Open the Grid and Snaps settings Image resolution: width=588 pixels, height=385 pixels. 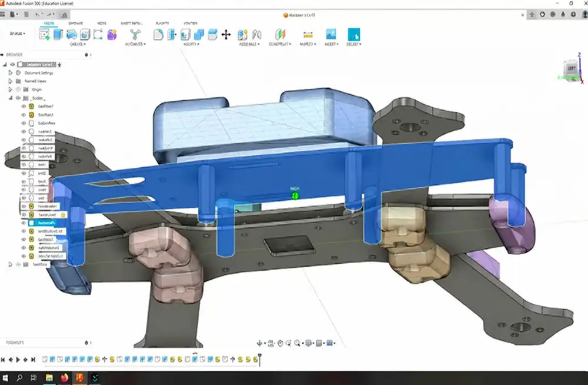tap(319, 343)
